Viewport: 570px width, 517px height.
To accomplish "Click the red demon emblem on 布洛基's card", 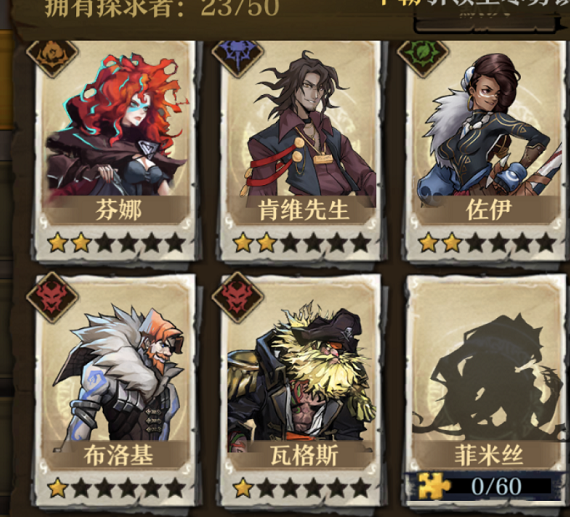I will 52,297.
